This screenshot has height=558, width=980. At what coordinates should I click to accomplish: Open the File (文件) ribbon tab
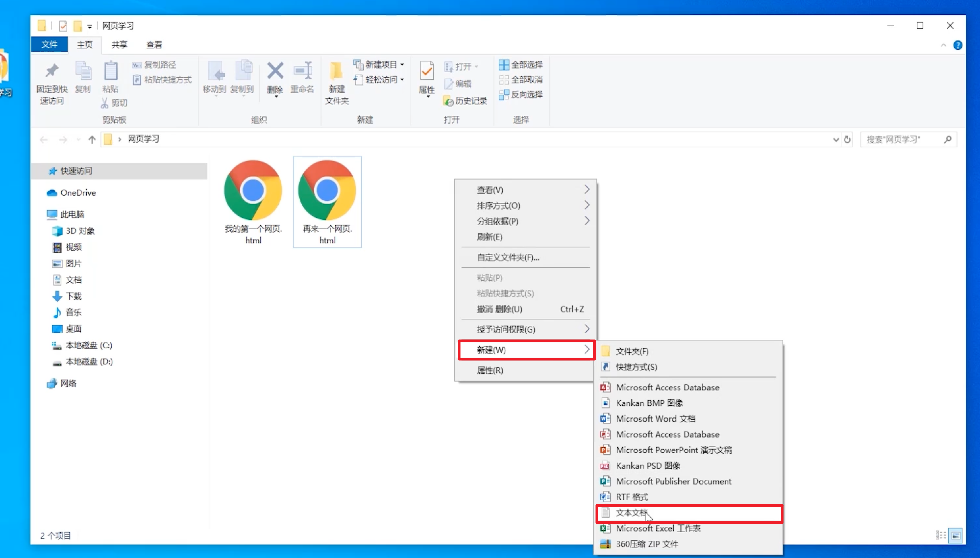pyautogui.click(x=49, y=44)
